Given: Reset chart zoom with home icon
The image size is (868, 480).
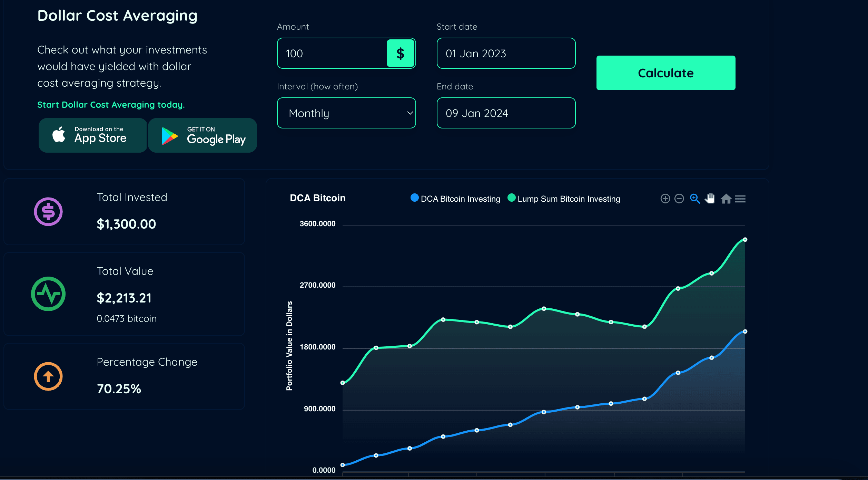Looking at the screenshot, I should point(726,199).
